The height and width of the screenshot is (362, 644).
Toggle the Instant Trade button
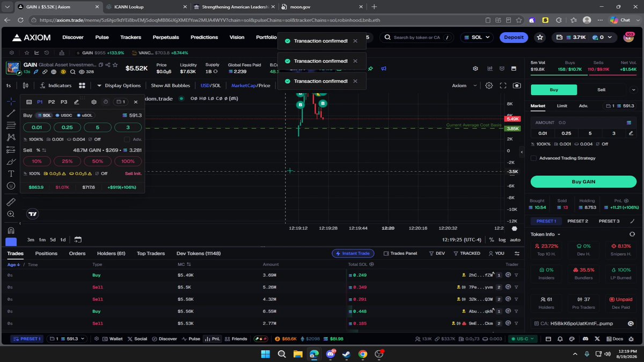coord(353,253)
